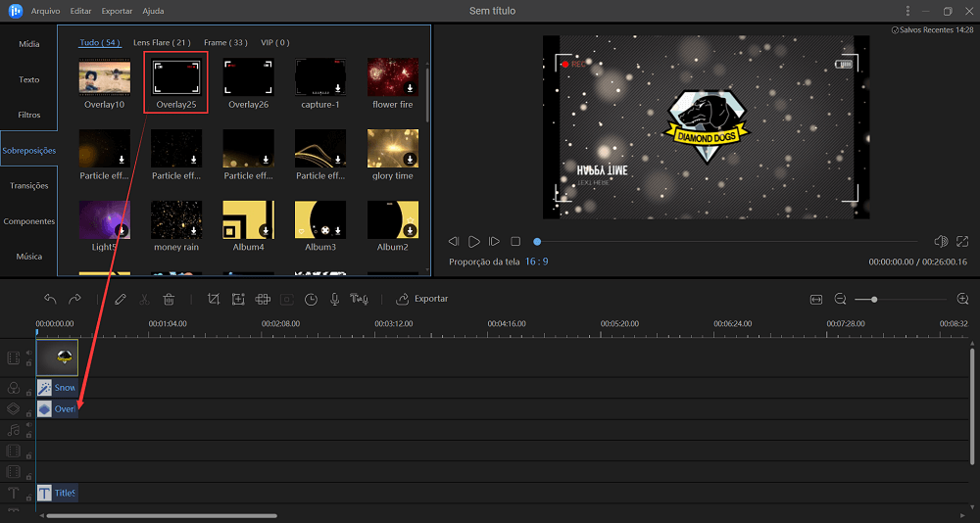Select the Tudo ( 54 ) tab

click(100, 42)
